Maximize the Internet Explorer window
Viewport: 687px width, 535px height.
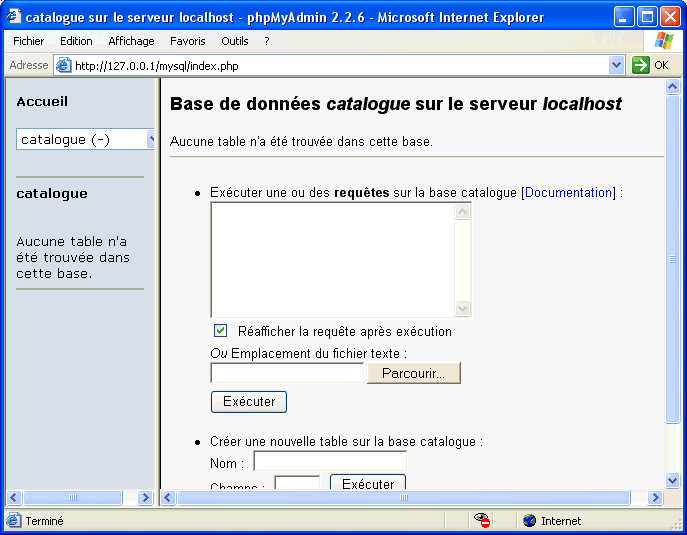[x=647, y=17]
